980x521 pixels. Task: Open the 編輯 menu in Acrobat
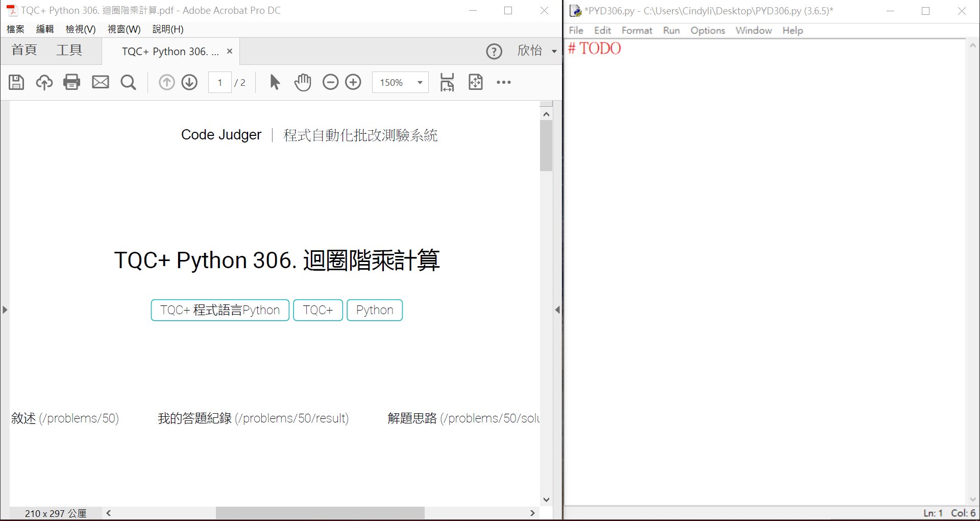pyautogui.click(x=45, y=29)
